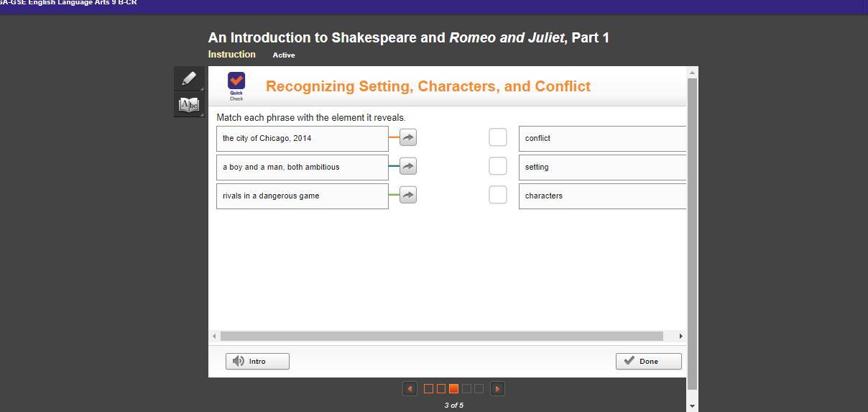868x412 pixels.
Task: Click the 'setting' answer box
Action: tap(602, 168)
